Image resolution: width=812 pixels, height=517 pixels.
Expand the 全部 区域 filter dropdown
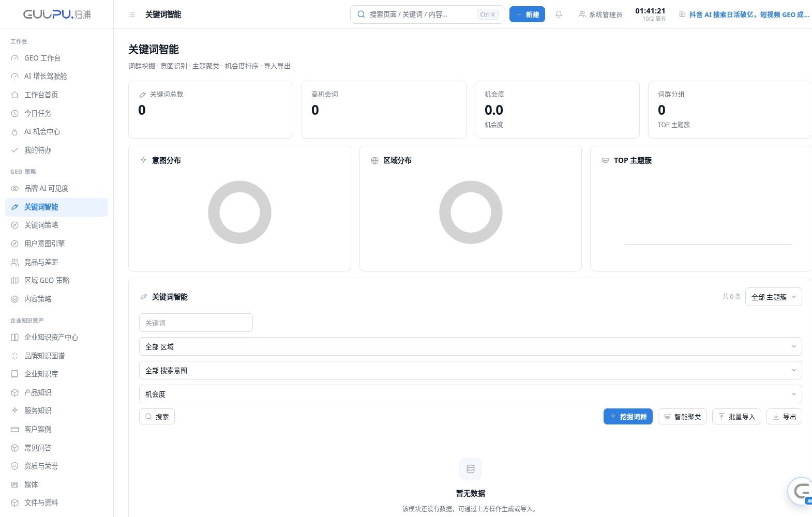pyautogui.click(x=470, y=346)
